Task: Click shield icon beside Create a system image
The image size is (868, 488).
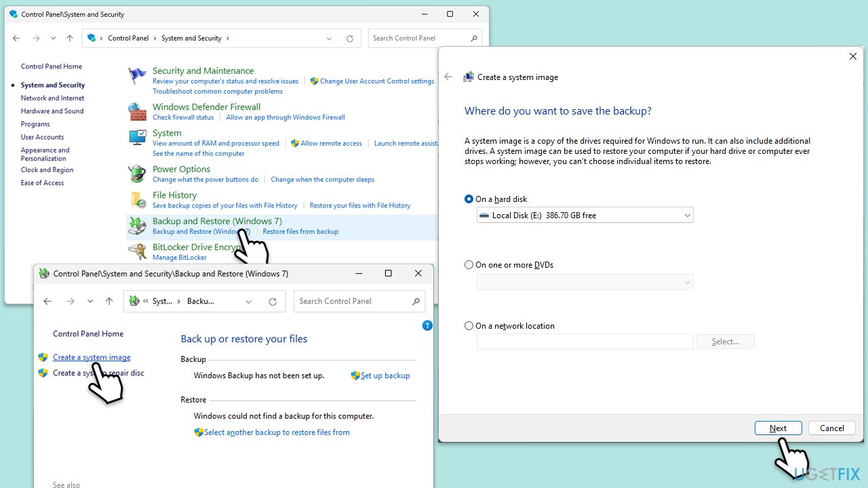Action: 43,357
